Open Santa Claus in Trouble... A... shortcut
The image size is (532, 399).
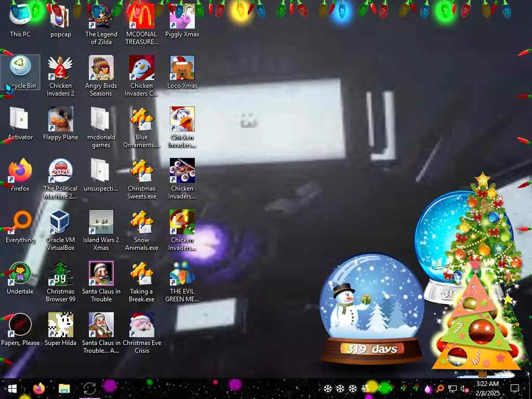101,333
